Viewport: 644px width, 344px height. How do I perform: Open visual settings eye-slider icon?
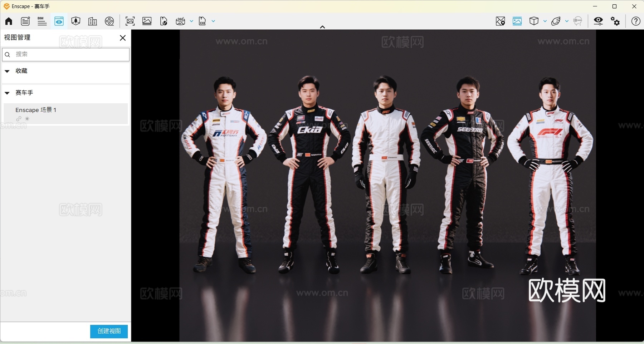click(x=598, y=21)
